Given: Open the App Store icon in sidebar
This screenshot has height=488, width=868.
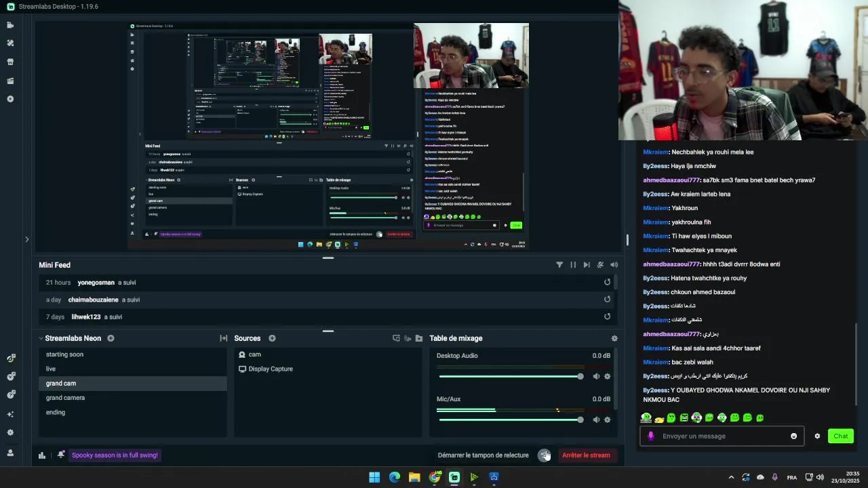Looking at the screenshot, I should coord(10,62).
